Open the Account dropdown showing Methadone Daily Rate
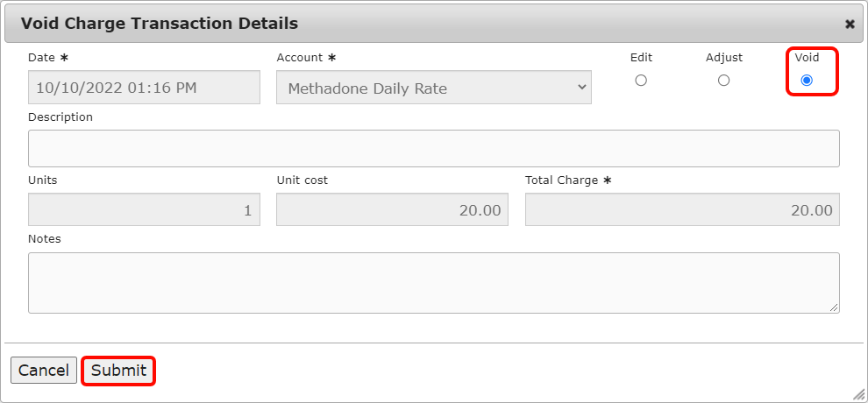868x403 pixels. coord(433,88)
